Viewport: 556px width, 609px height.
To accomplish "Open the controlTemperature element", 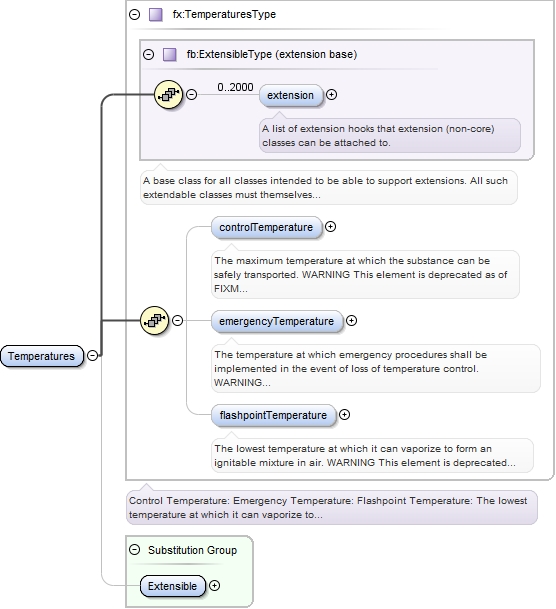I will (267, 227).
